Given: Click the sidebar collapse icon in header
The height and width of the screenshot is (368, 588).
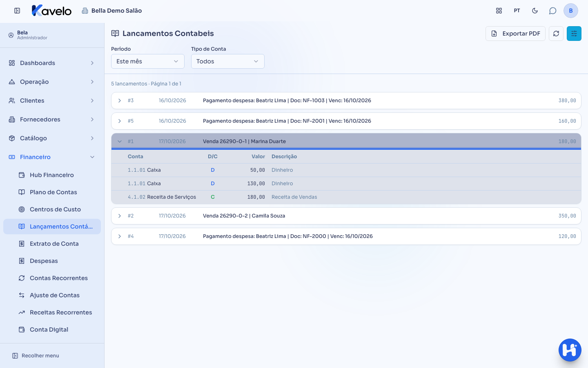Looking at the screenshot, I should click(17, 11).
